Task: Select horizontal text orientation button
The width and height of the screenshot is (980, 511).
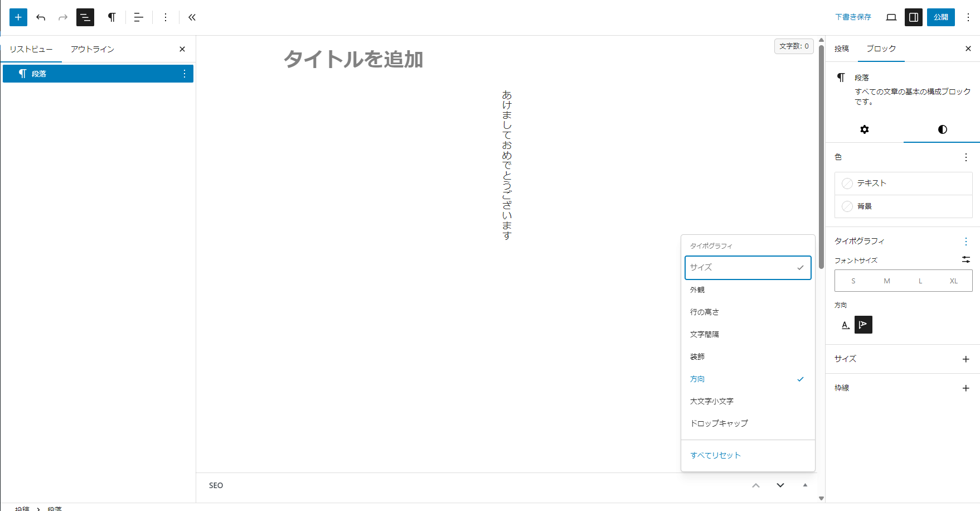Action: (x=846, y=325)
